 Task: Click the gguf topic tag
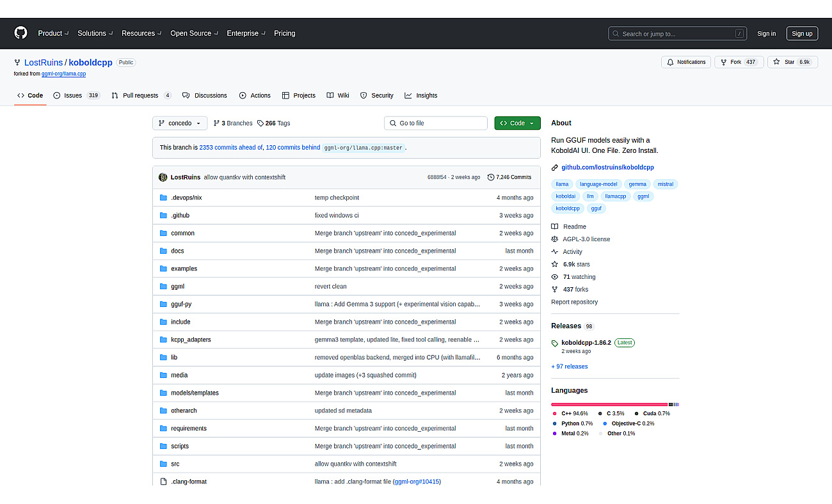596,209
